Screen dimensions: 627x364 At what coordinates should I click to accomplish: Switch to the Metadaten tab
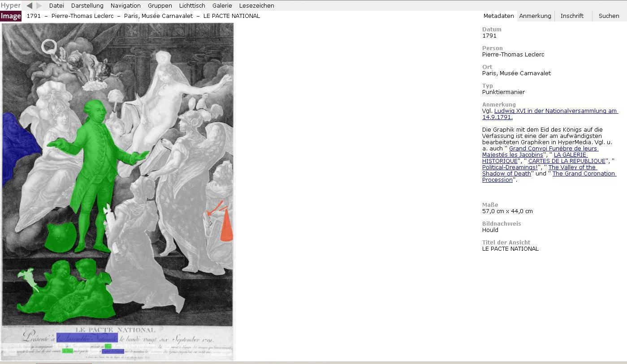pos(498,16)
